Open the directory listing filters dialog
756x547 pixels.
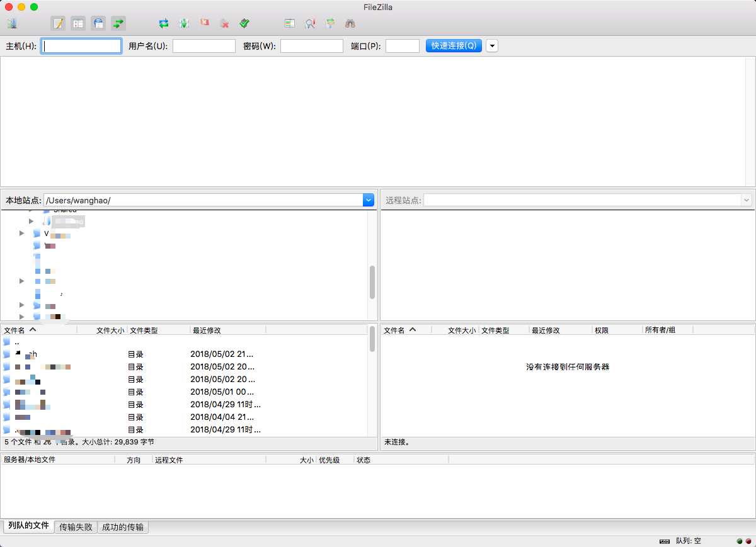(290, 24)
